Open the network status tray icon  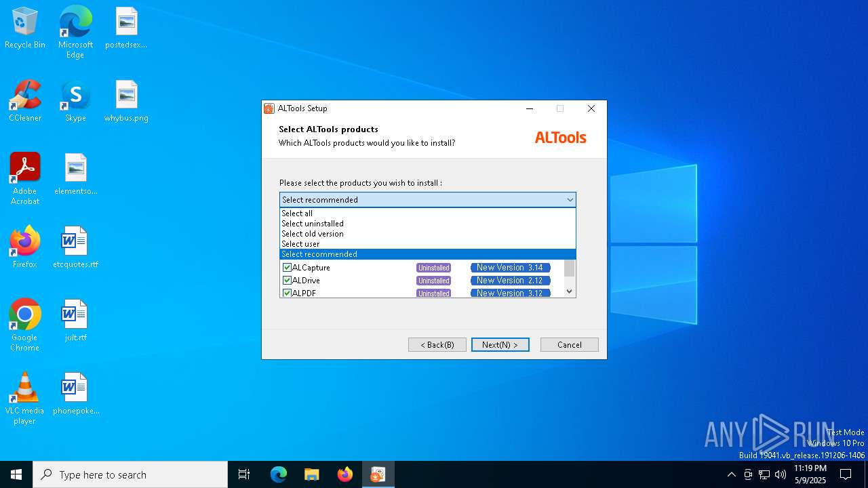point(764,474)
